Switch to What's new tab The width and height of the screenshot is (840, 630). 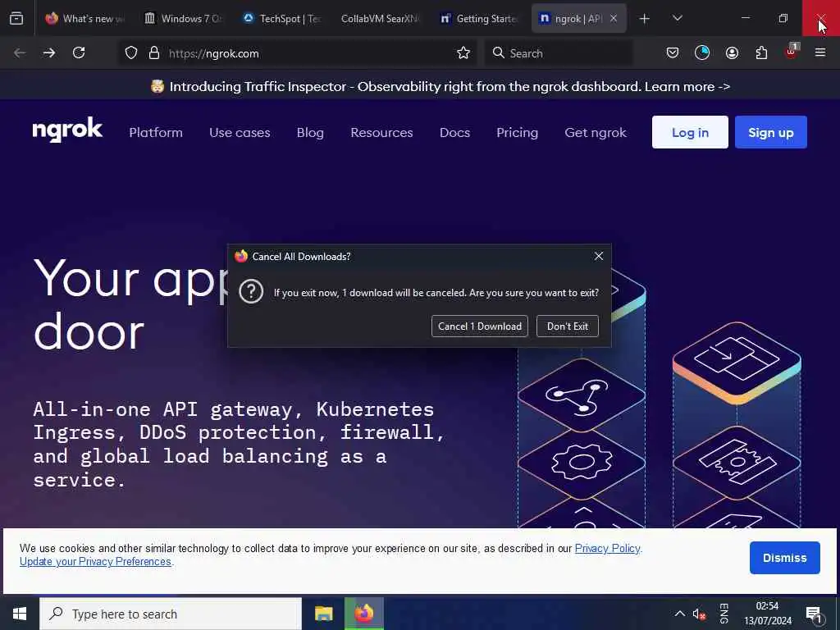[x=85, y=18]
